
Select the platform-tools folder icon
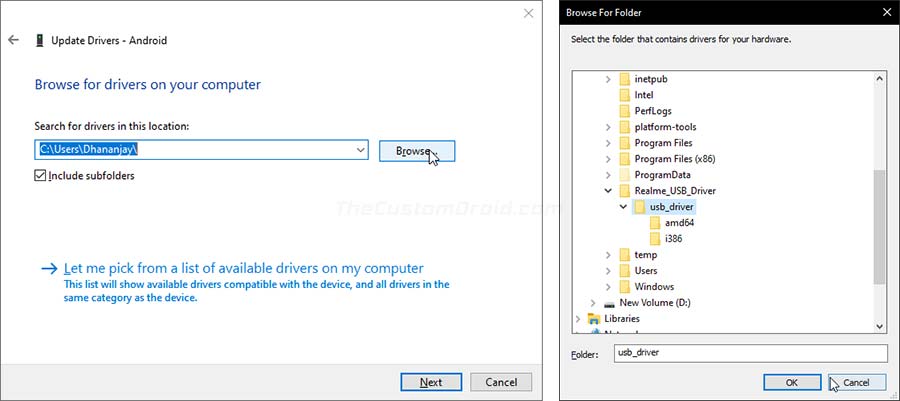(x=625, y=127)
